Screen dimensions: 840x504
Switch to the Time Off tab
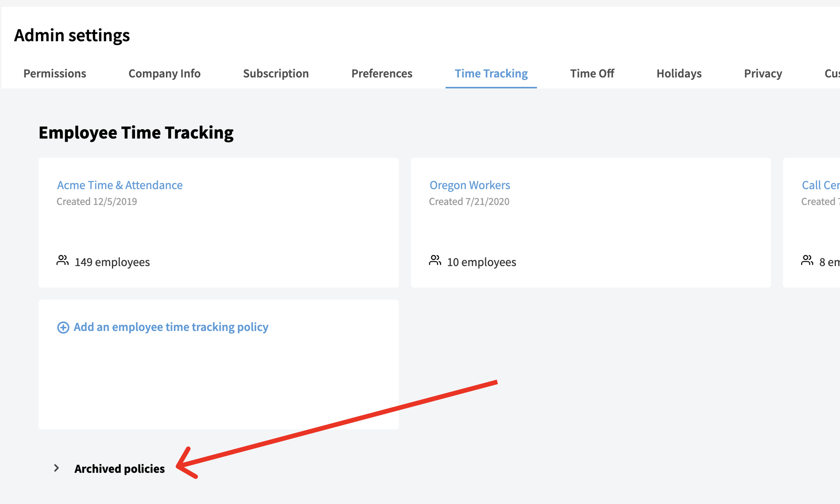click(592, 73)
